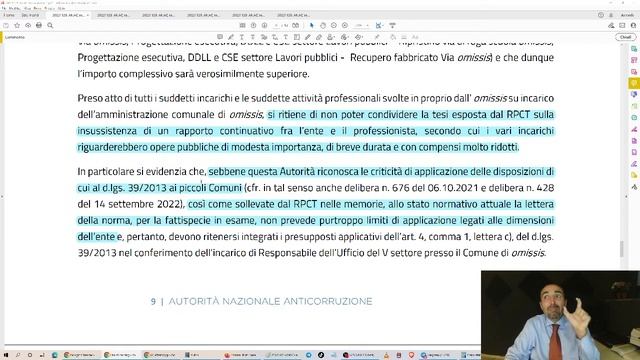640x360 pixels.
Task: Open the drawing shapes dropdown
Action: point(359,37)
